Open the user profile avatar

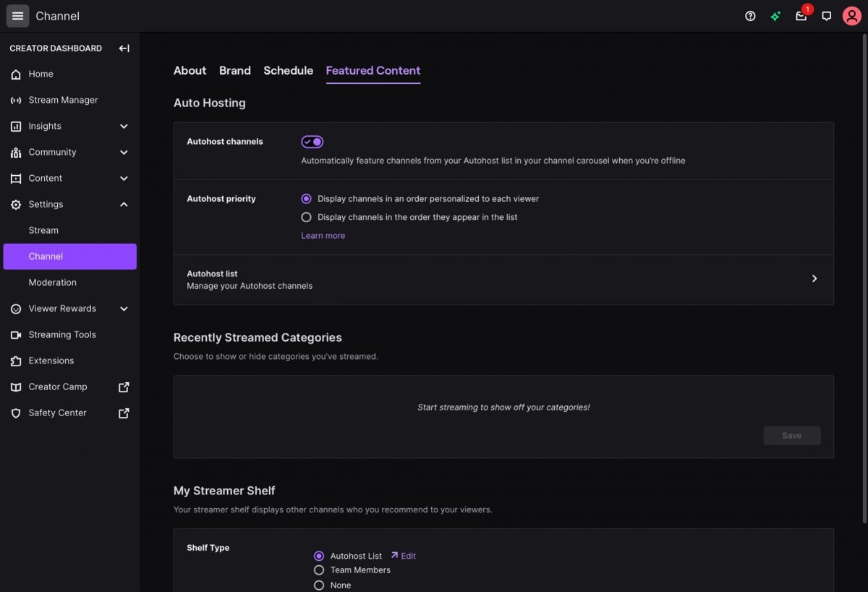[851, 16]
